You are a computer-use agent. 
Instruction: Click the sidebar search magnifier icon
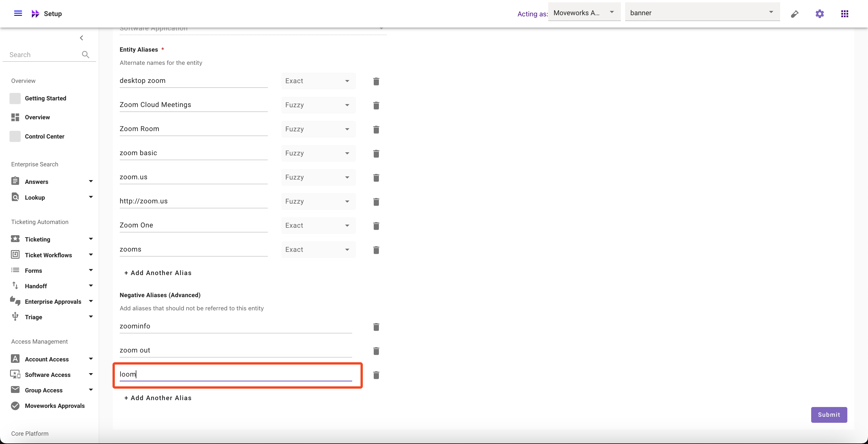85,54
